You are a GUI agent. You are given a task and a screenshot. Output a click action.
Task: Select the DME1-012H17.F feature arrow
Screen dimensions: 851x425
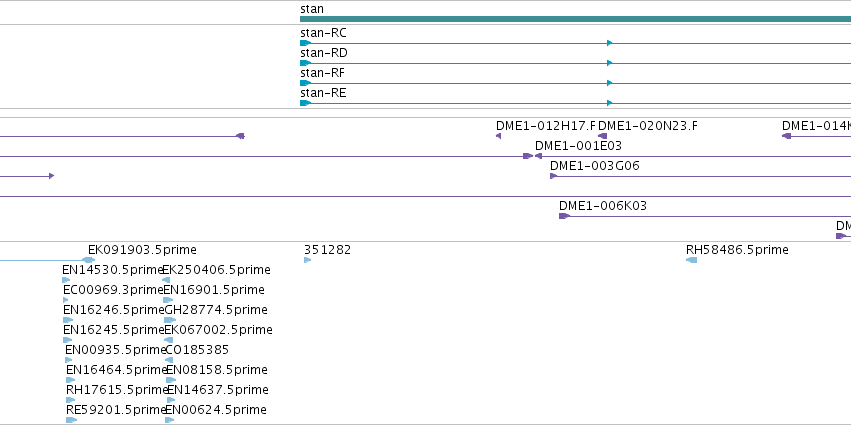coord(498,136)
